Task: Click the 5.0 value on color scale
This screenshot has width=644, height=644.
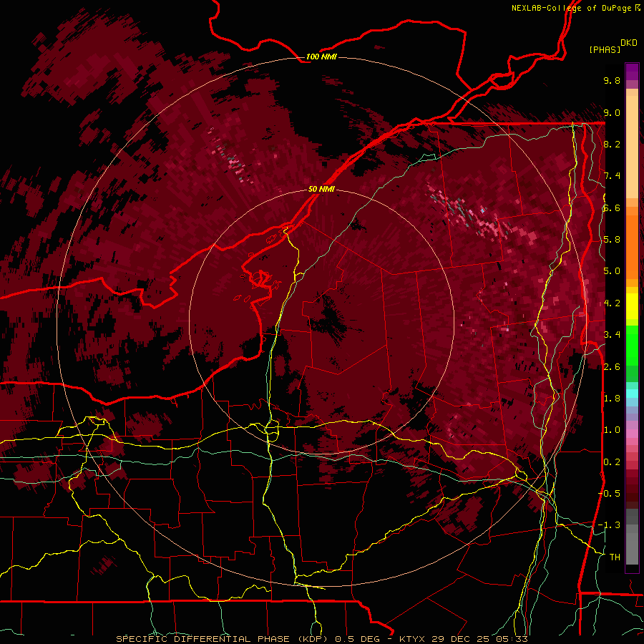Action: (612, 271)
